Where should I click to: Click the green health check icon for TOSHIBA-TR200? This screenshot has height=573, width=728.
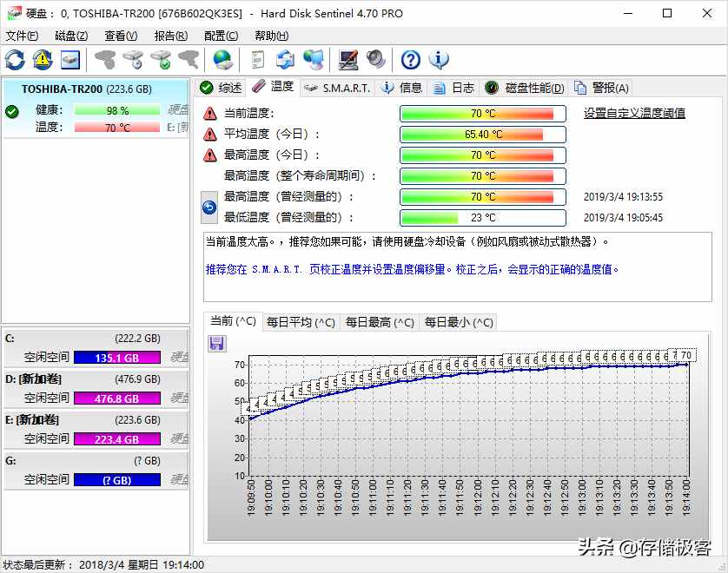[x=12, y=112]
